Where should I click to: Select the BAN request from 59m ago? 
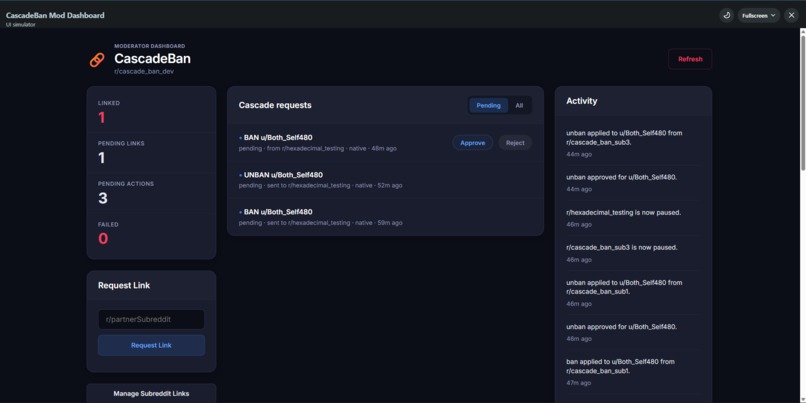pos(385,217)
